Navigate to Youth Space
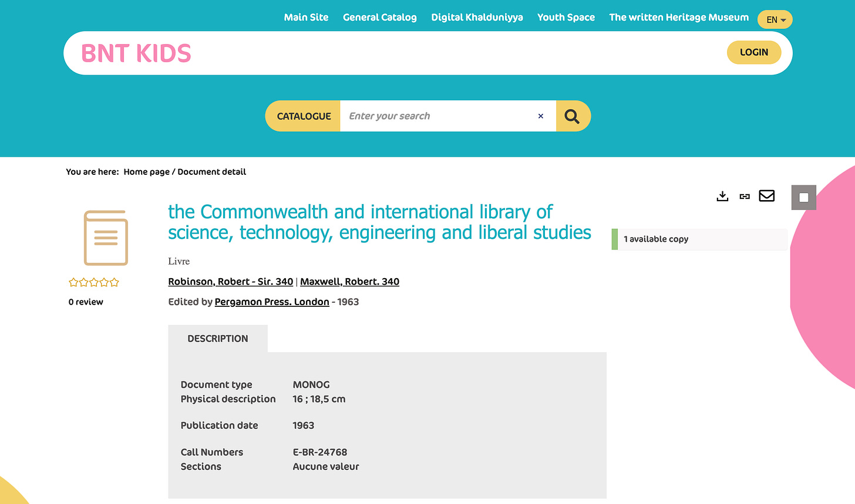Screen dimensions: 855x504 [x=566, y=18]
